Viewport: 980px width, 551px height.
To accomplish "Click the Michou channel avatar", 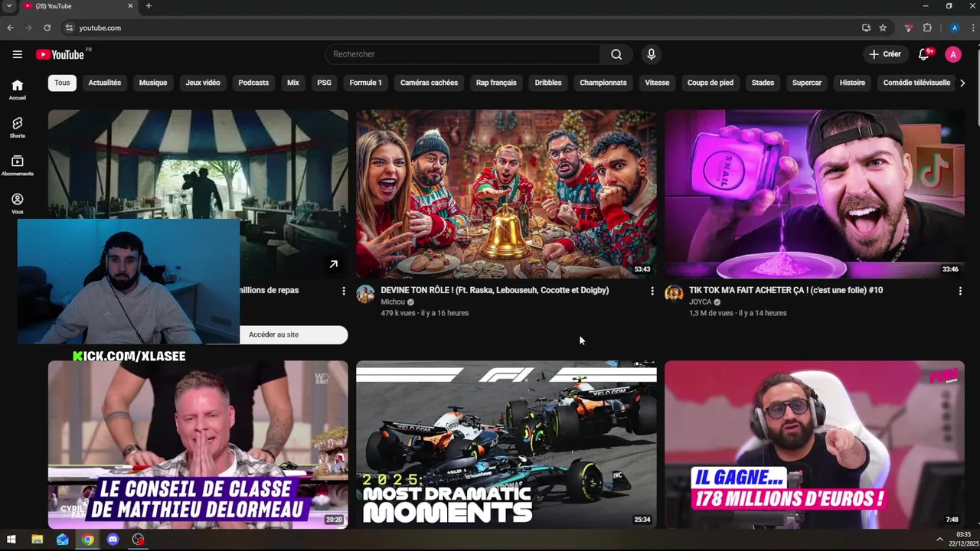I will click(x=365, y=294).
